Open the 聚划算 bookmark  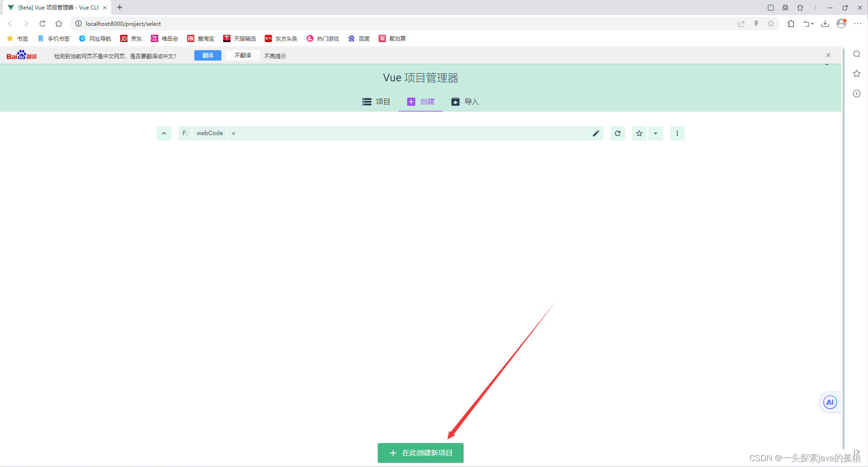(392, 38)
